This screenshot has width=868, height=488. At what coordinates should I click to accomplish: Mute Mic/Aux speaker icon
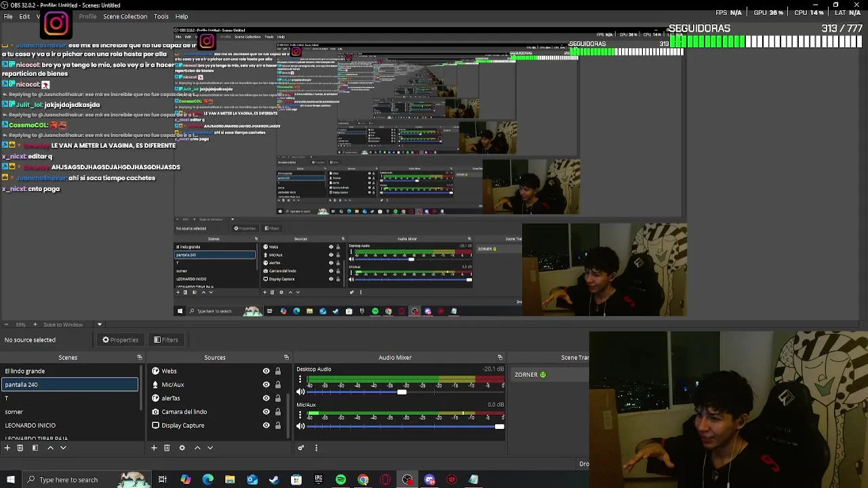[300, 426]
